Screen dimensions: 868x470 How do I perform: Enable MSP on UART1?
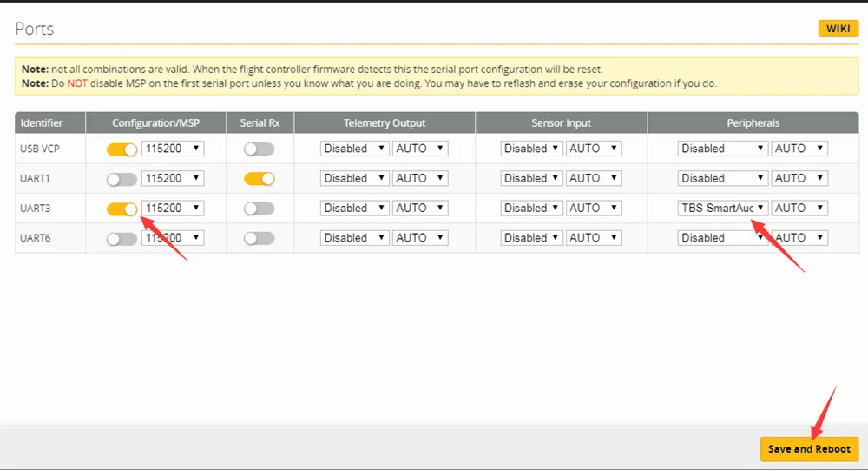[122, 179]
